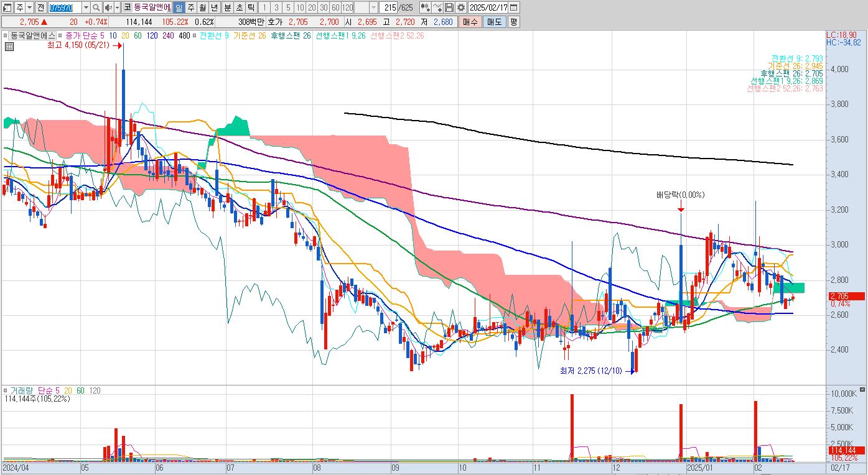The image size is (868, 475).
Task: Click the 기준선 26 legend label
Action: [x=250, y=35]
